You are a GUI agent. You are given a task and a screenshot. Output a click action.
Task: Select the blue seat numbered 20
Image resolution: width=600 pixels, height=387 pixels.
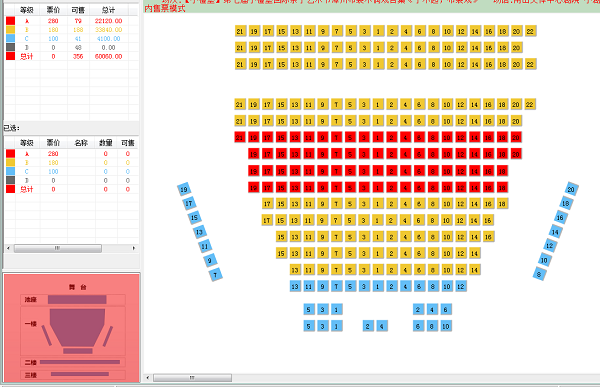(571, 189)
